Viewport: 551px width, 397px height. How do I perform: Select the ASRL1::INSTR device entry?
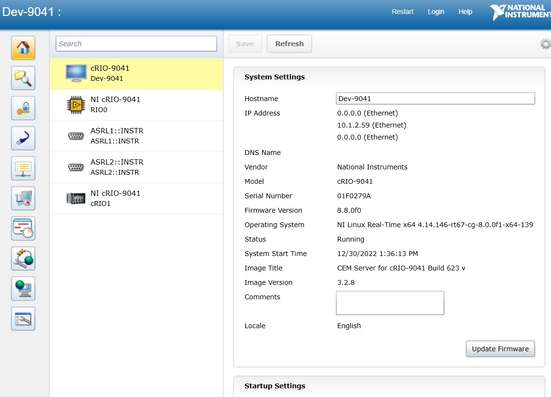tap(136, 136)
